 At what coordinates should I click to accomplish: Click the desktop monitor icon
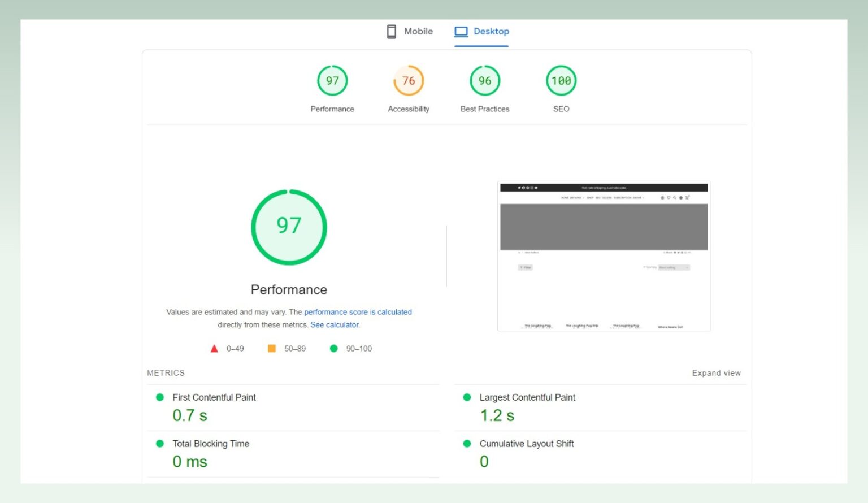coord(461,32)
